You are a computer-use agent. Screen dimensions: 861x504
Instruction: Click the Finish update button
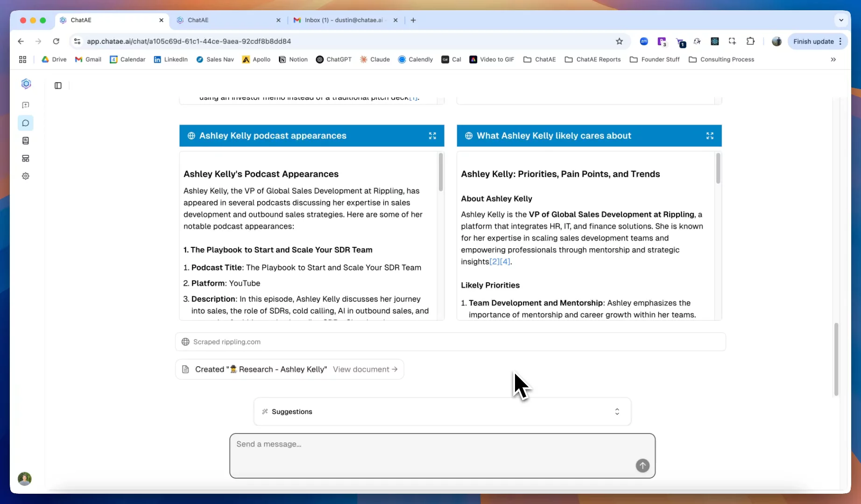click(x=813, y=42)
